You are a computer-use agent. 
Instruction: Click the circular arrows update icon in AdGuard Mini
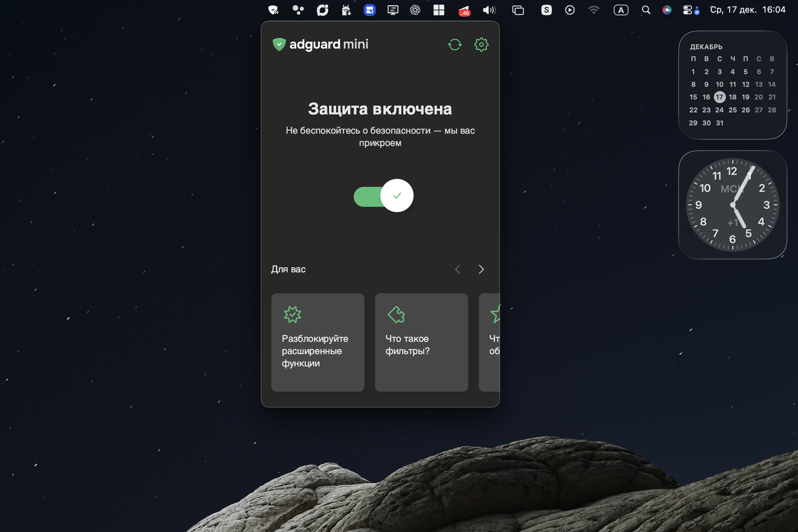click(455, 45)
